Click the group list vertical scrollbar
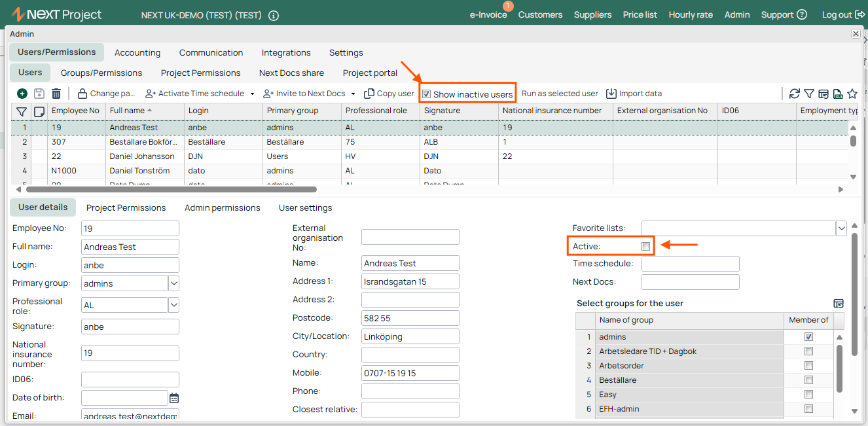This screenshot has height=426, width=868. point(840,369)
